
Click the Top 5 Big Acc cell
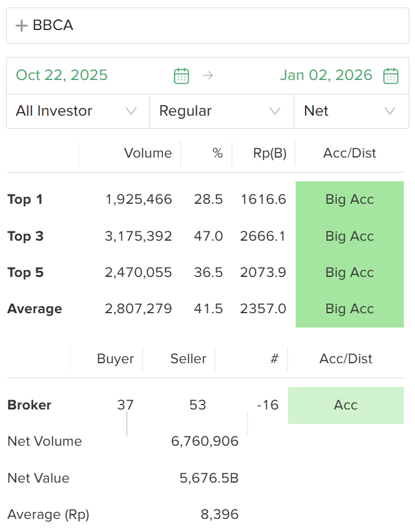(x=349, y=273)
